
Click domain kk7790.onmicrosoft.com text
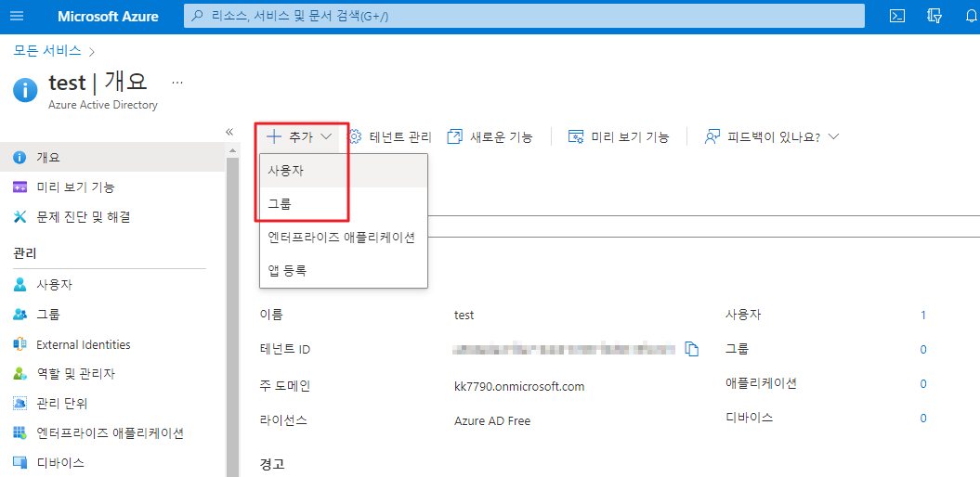tap(519, 386)
